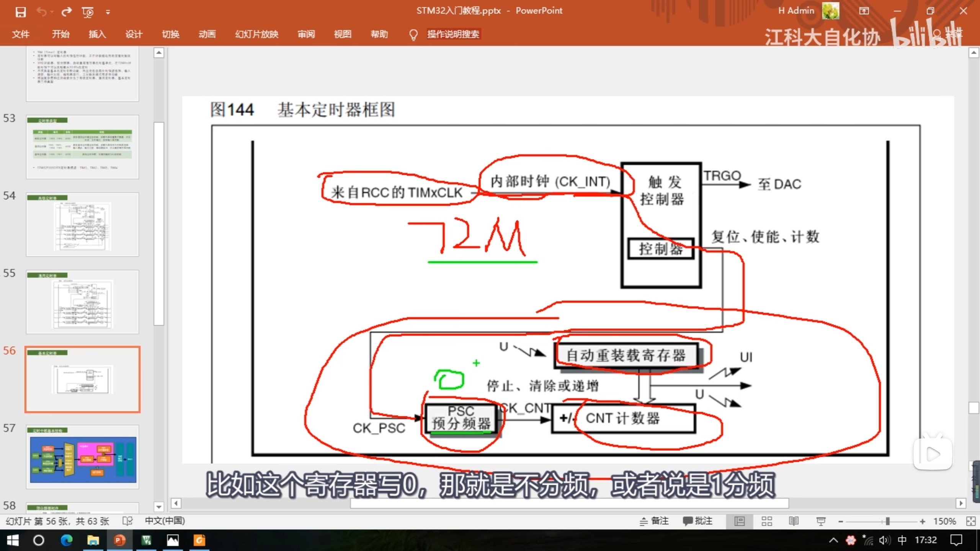Image resolution: width=980 pixels, height=551 pixels.
Task: Click spell check icon in status bar
Action: 127,521
